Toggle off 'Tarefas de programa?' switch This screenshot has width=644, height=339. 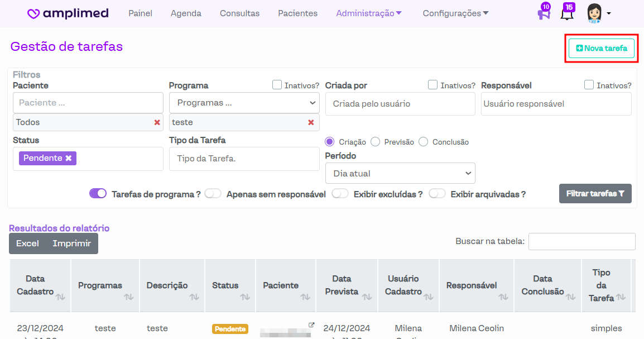(98, 193)
